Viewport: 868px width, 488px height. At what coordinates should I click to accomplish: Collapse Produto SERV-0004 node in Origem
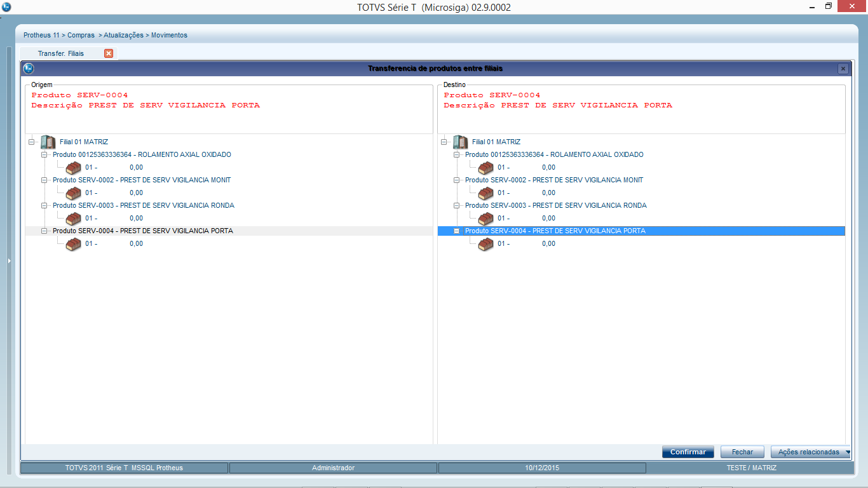tap(44, 231)
